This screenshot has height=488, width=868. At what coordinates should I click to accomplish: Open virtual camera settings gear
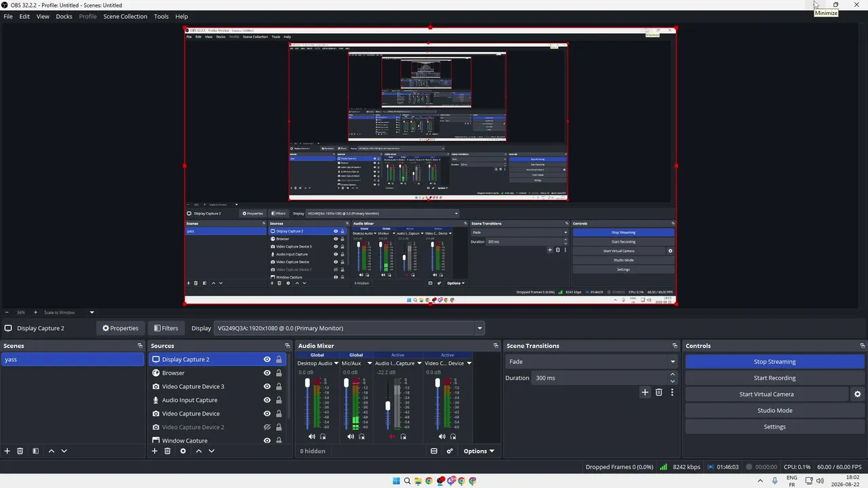(x=857, y=394)
